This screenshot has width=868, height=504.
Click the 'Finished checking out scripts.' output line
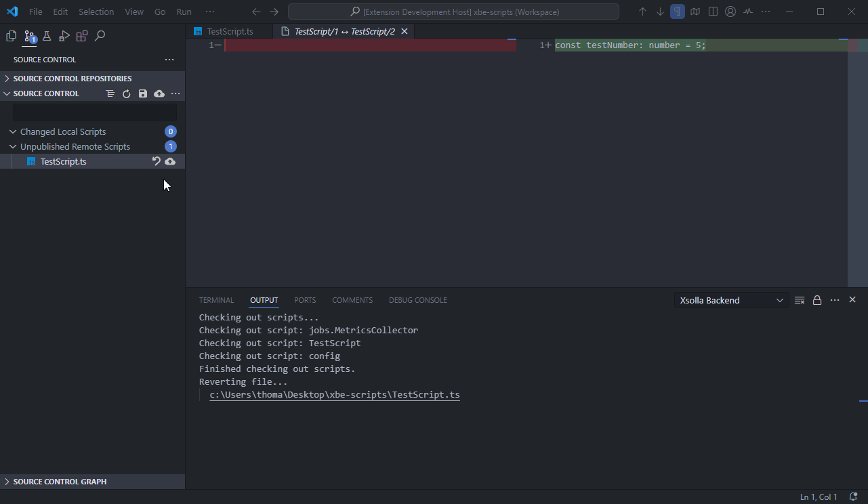point(277,369)
